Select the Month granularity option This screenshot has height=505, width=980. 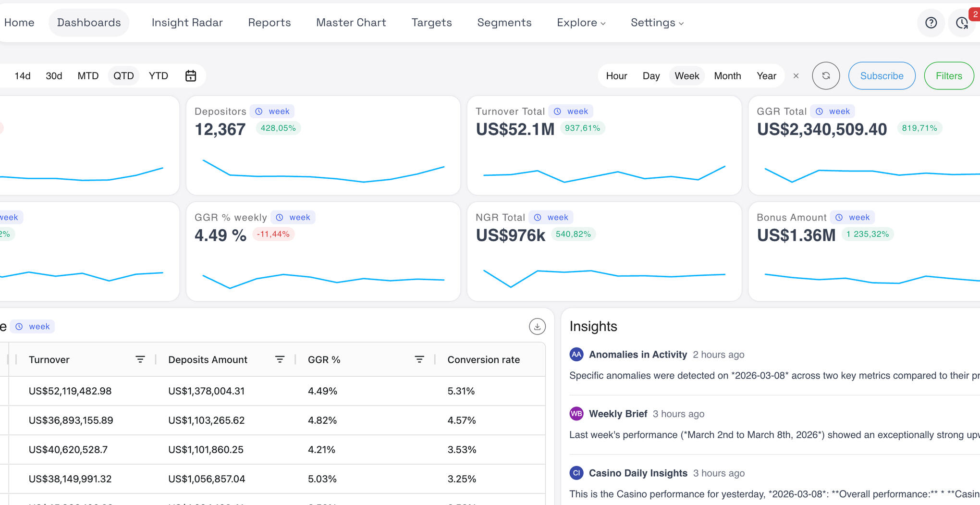[727, 76]
